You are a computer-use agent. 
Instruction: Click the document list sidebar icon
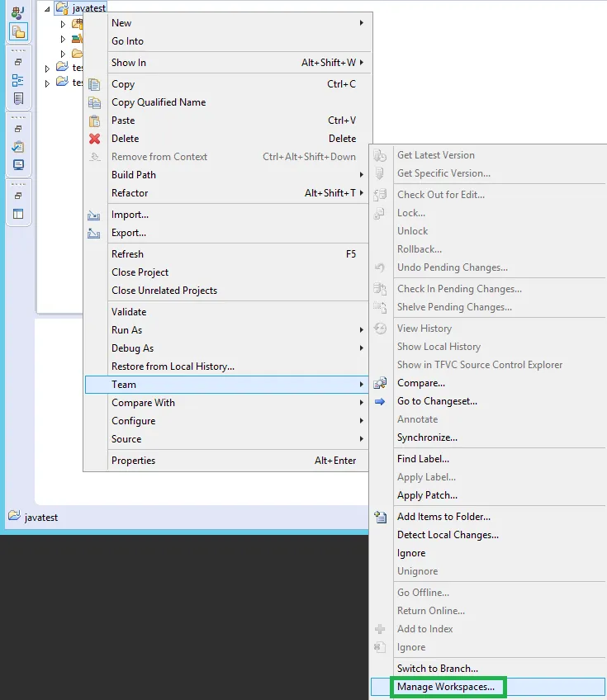[18, 98]
